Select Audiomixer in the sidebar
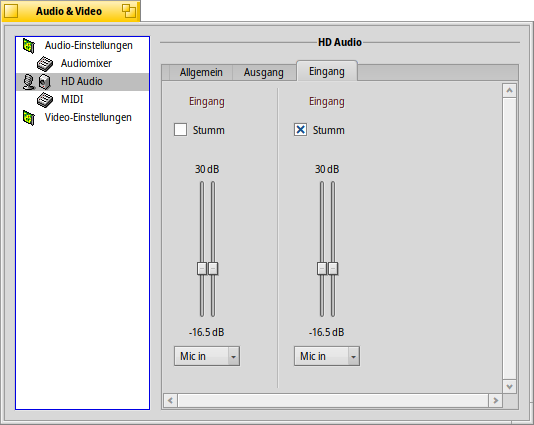 [x=82, y=63]
